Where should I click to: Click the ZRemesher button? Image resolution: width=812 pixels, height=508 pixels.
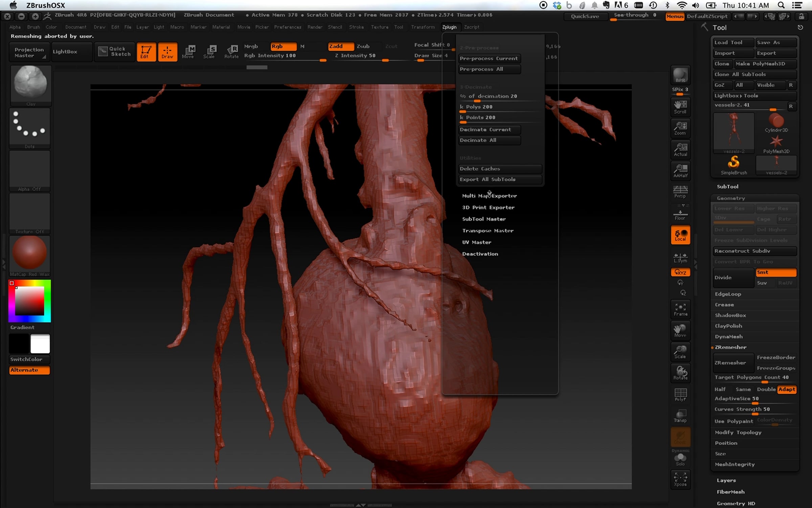click(733, 363)
